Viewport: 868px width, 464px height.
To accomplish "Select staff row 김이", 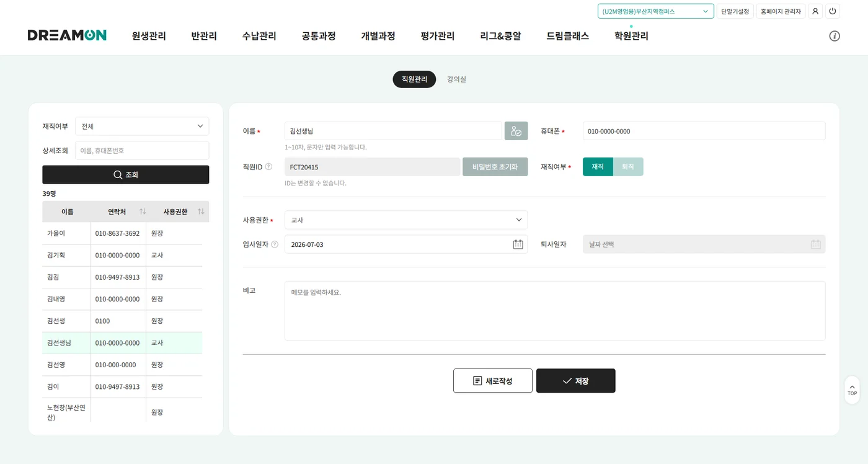I will click(122, 386).
